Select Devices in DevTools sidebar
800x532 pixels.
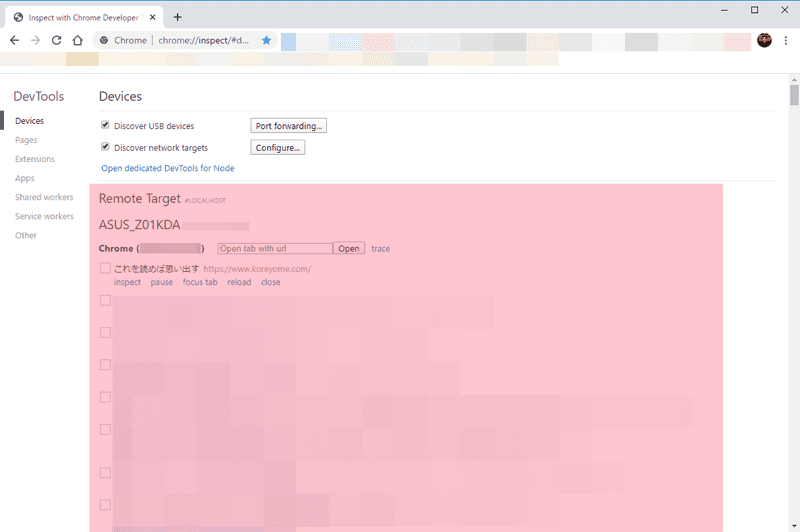click(x=30, y=121)
